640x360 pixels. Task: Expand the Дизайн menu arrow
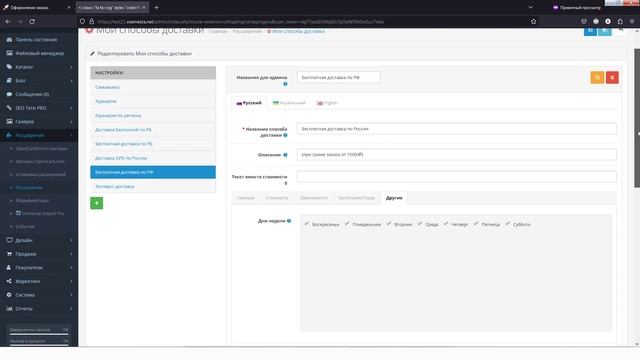(x=71, y=240)
